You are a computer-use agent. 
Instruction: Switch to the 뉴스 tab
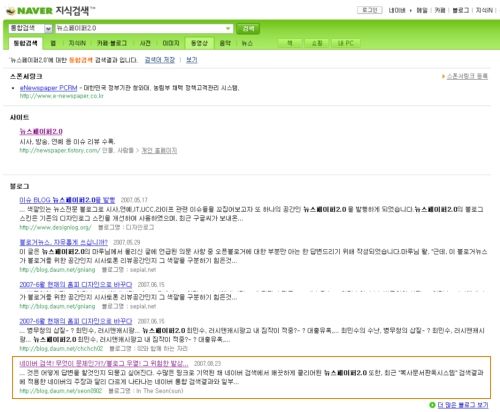pos(247,43)
